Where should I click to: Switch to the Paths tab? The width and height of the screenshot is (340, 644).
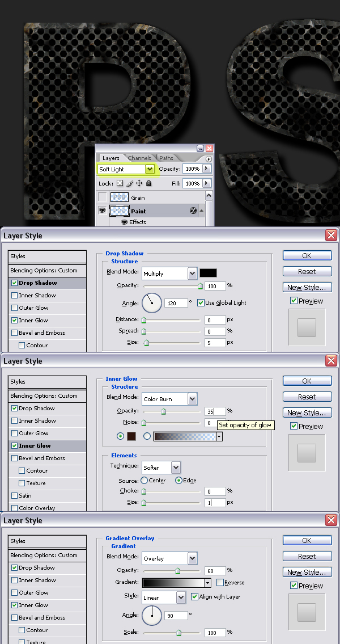[x=166, y=158]
